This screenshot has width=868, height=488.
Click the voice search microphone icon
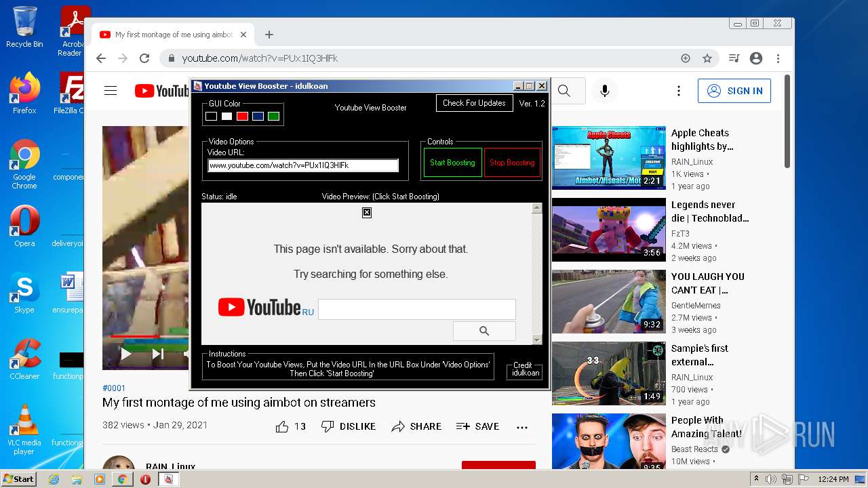[605, 91]
